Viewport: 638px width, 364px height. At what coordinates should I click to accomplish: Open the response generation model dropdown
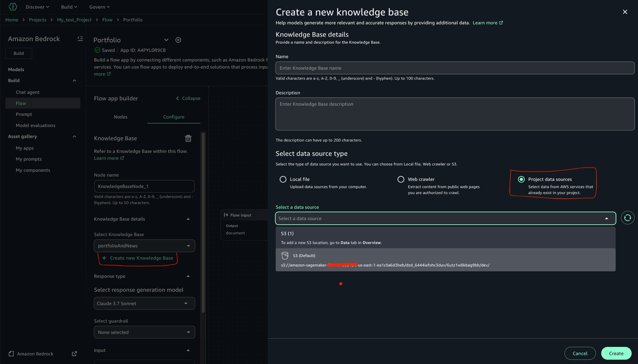click(144, 303)
